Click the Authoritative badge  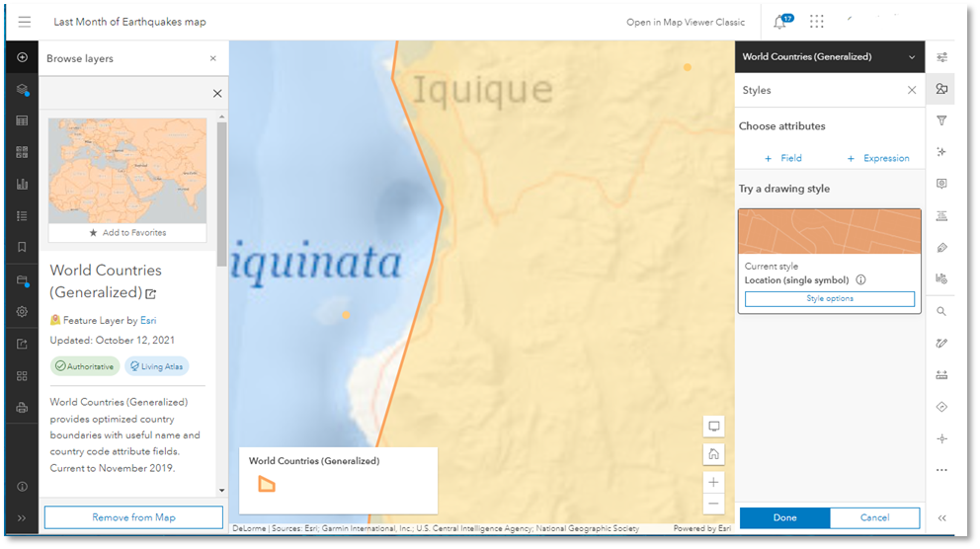[84, 366]
